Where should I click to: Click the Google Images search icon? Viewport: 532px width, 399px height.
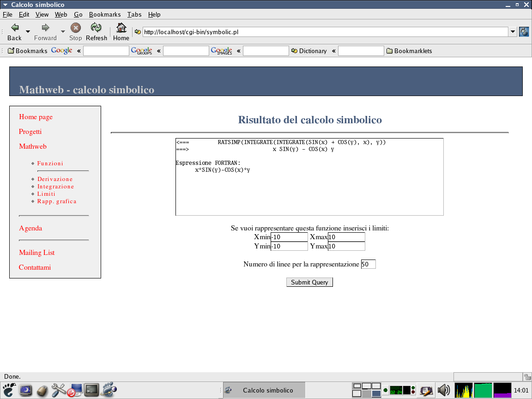221,51
